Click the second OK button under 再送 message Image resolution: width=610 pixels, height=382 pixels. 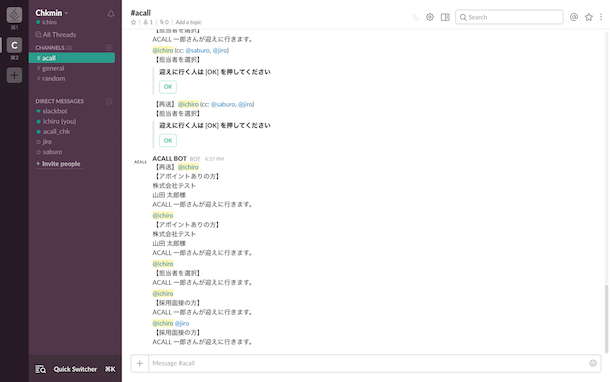coord(168,140)
